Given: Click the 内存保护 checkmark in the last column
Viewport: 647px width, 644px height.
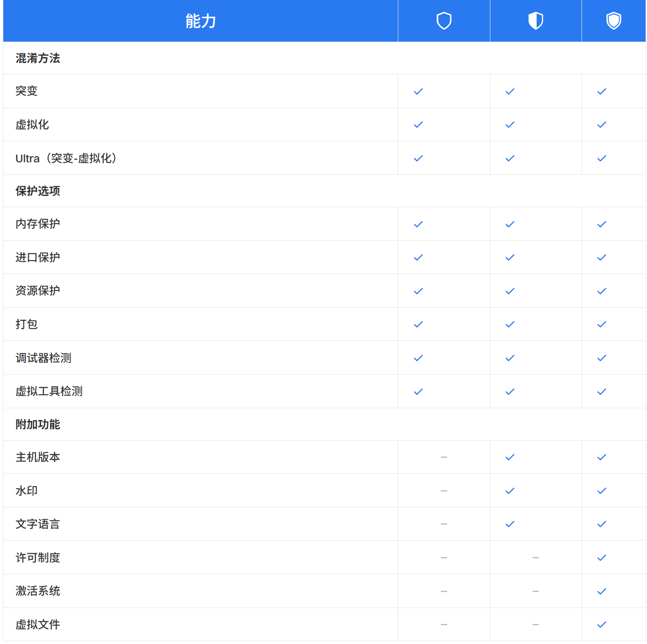Looking at the screenshot, I should click(x=602, y=224).
